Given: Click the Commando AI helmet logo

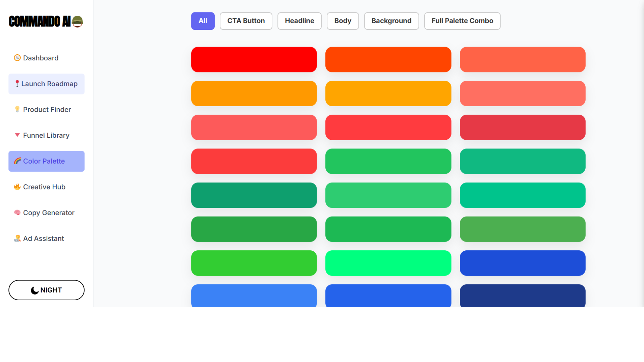Looking at the screenshot, I should click(77, 21).
